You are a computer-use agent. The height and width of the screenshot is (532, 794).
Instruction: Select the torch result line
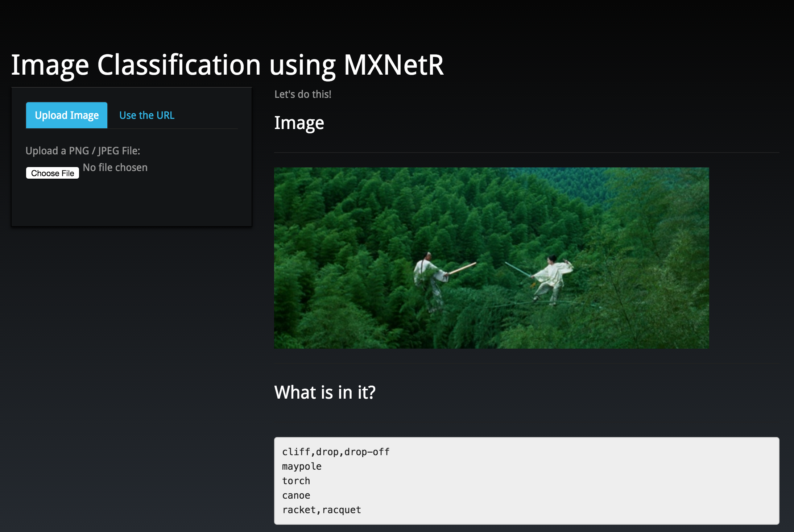(x=296, y=481)
